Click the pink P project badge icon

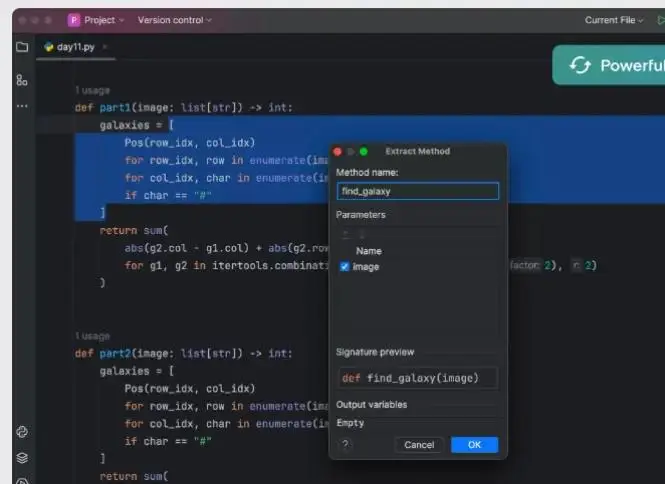click(74, 20)
